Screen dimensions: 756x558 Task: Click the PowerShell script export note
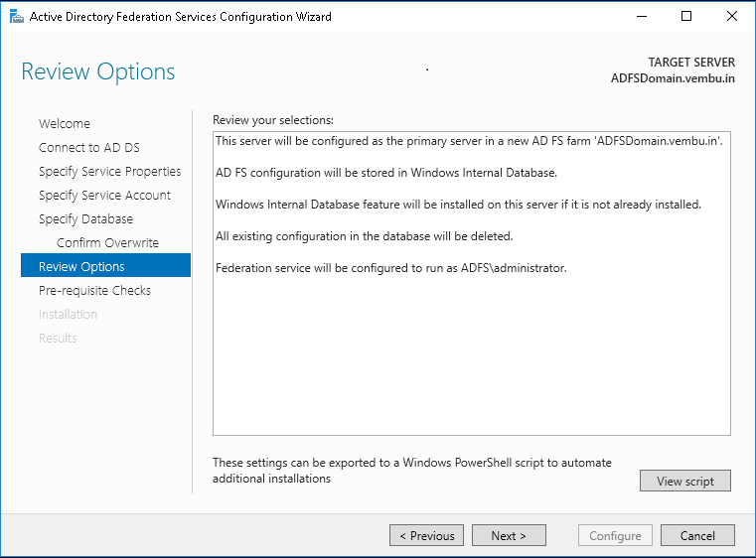click(x=411, y=471)
